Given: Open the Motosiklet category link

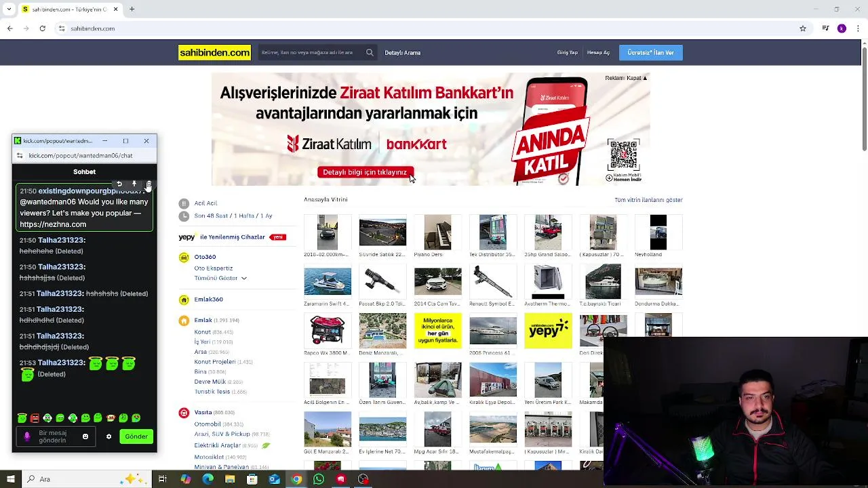Looking at the screenshot, I should 209,457.
